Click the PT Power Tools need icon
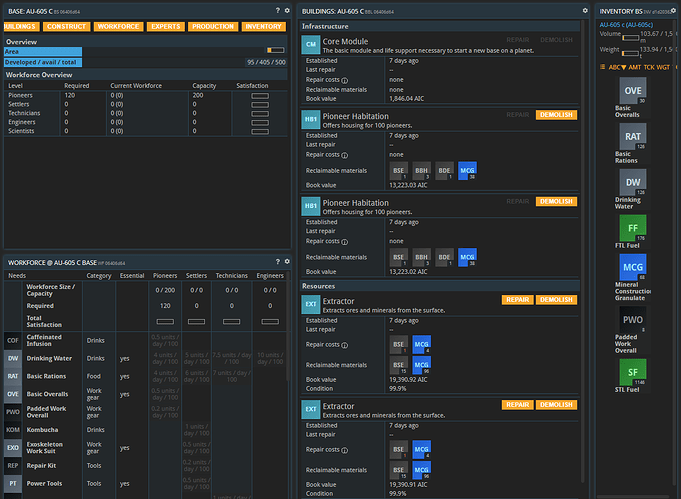 tap(13, 483)
